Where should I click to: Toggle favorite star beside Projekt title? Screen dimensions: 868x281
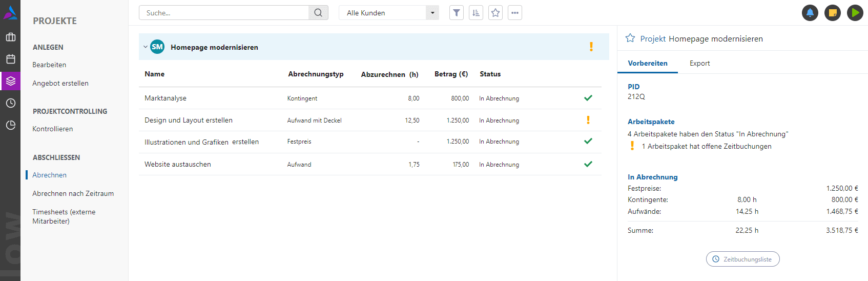[x=630, y=38]
